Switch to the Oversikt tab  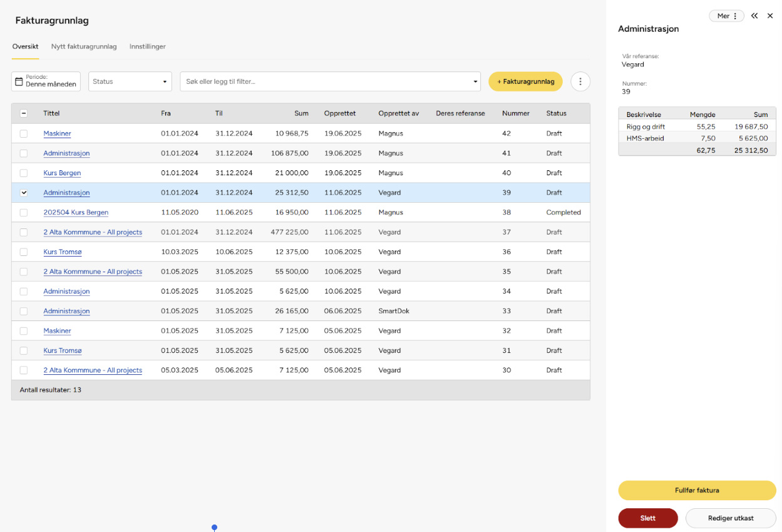pos(26,46)
